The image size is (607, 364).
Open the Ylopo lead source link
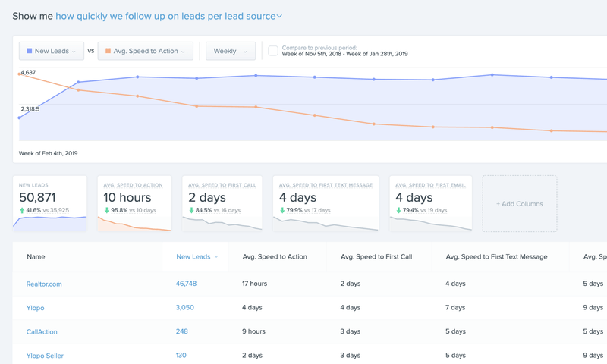point(35,308)
